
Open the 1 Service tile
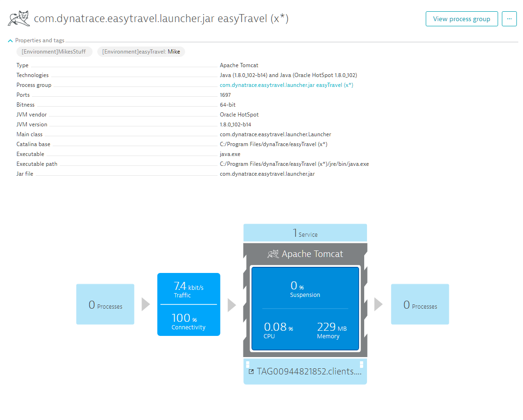coord(305,233)
